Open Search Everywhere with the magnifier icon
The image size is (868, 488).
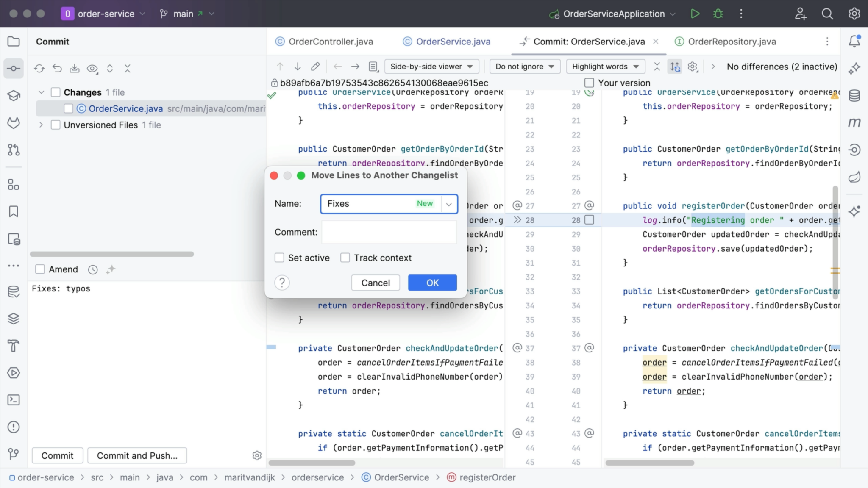click(x=827, y=13)
